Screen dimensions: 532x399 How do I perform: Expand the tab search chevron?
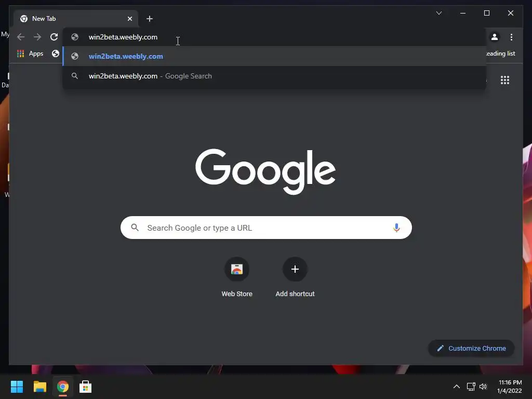pos(439,13)
